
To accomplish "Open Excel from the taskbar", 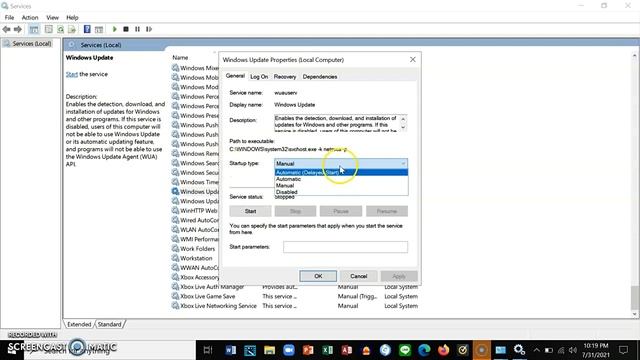I will pyautogui.click(x=327, y=350).
